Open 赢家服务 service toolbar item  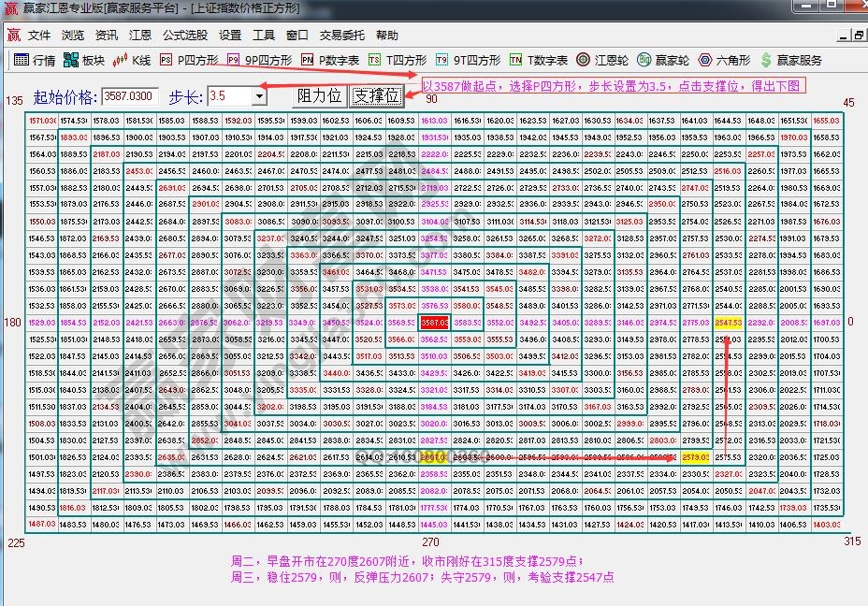791,60
